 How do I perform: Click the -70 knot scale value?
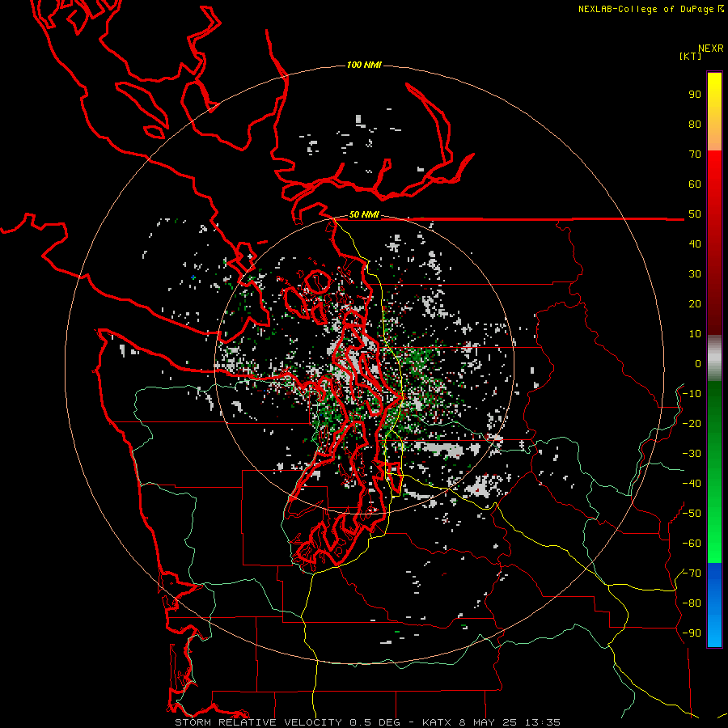click(x=692, y=574)
